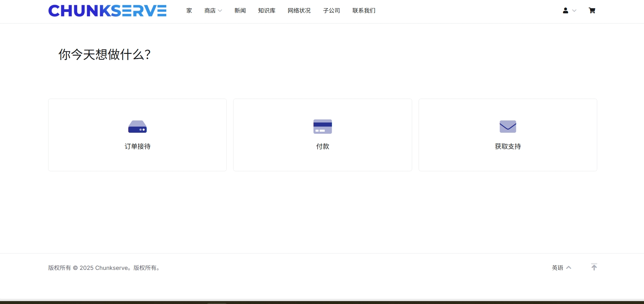
Task: Click the 付款 payment label
Action: coord(322,146)
